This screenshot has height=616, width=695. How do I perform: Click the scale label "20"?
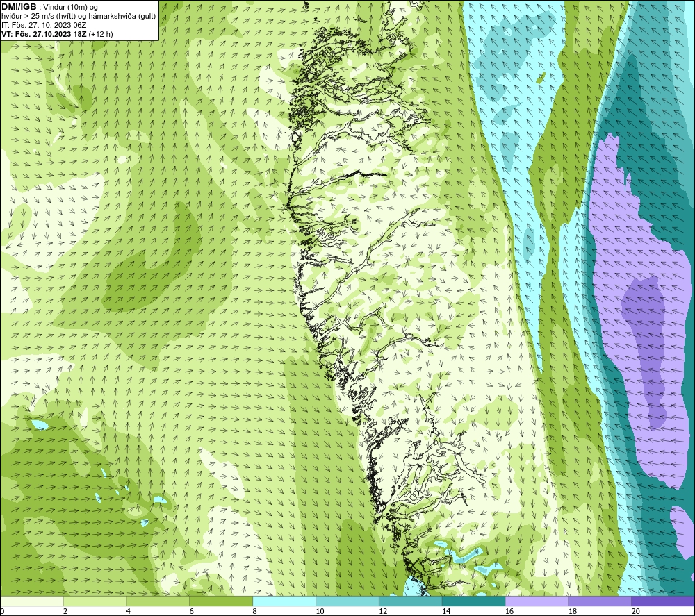pyautogui.click(x=636, y=611)
